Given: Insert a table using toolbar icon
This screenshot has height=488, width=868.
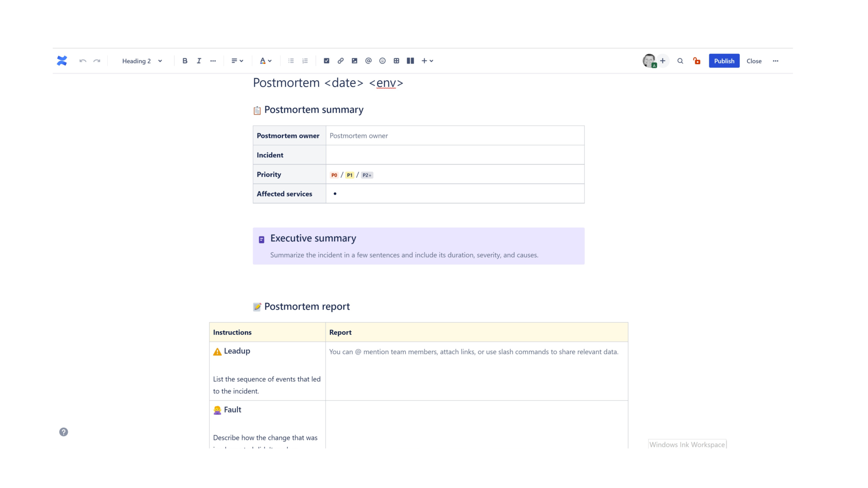Looking at the screenshot, I should 396,61.
